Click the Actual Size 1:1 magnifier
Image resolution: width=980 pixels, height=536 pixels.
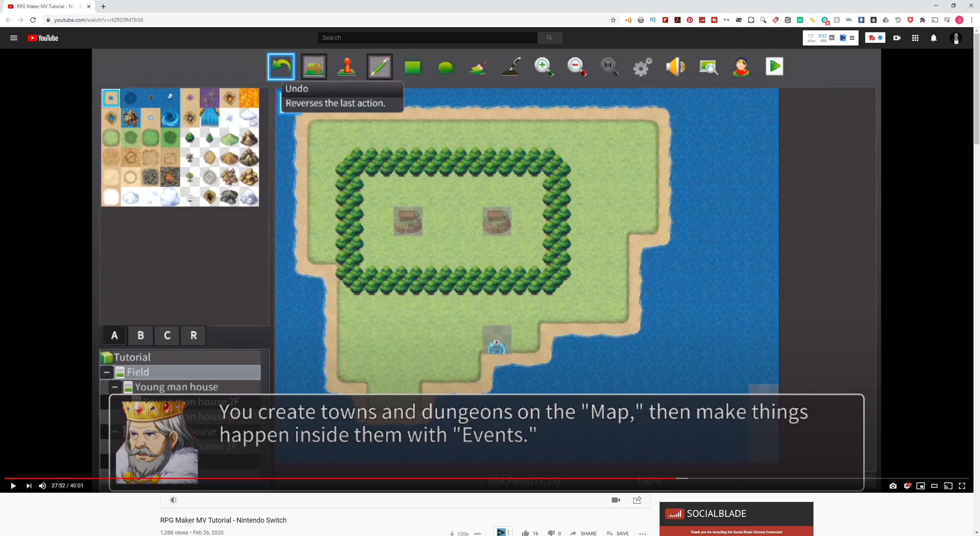coord(609,67)
